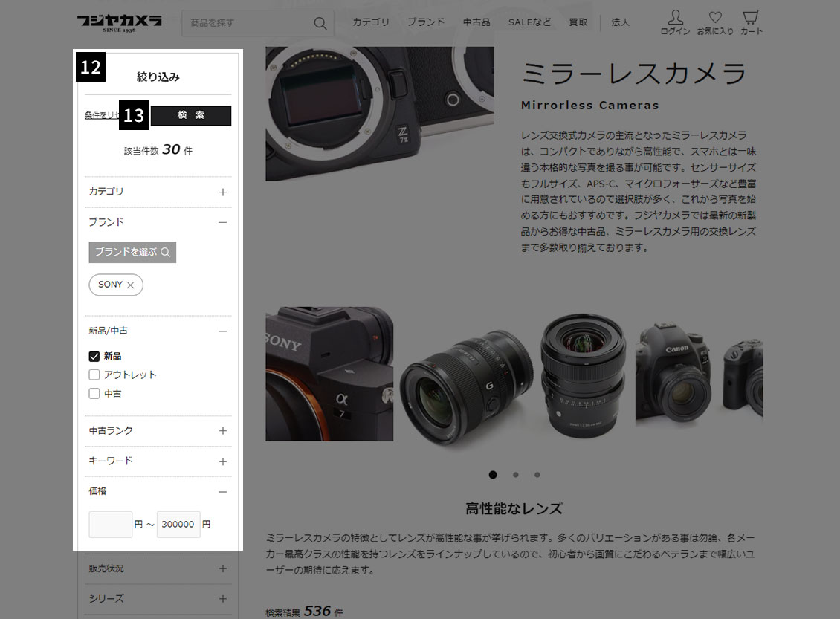840x619 pixels.
Task: Open the SALEなど menu in header
Action: pyautogui.click(x=529, y=22)
